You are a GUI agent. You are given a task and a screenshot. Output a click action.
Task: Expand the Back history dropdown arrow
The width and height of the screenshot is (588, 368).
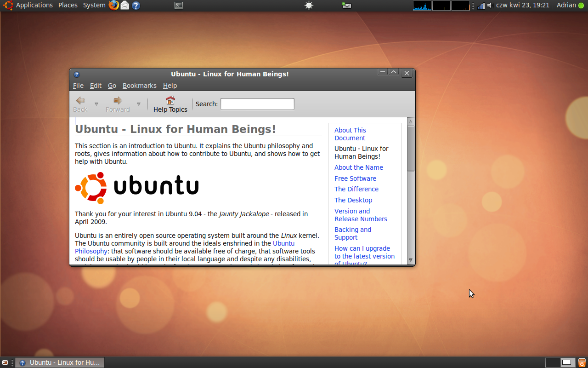pyautogui.click(x=96, y=104)
